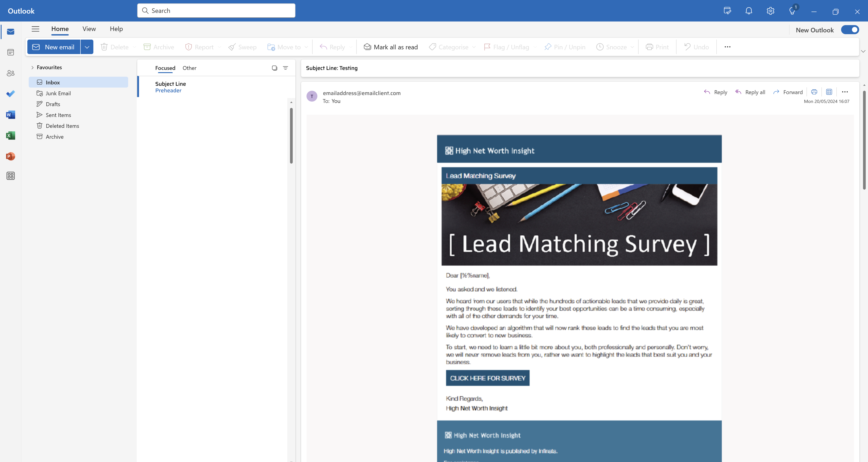Click the print icon in message header
The image size is (868, 462).
point(814,92)
